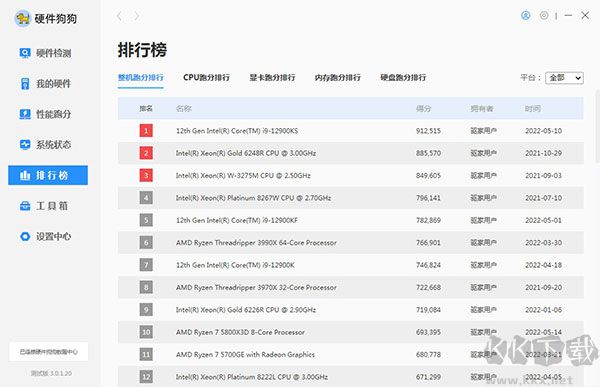Screen dimensions: 600x387
Task: Click the vertical scrollbar on the right
Action: [597, 126]
